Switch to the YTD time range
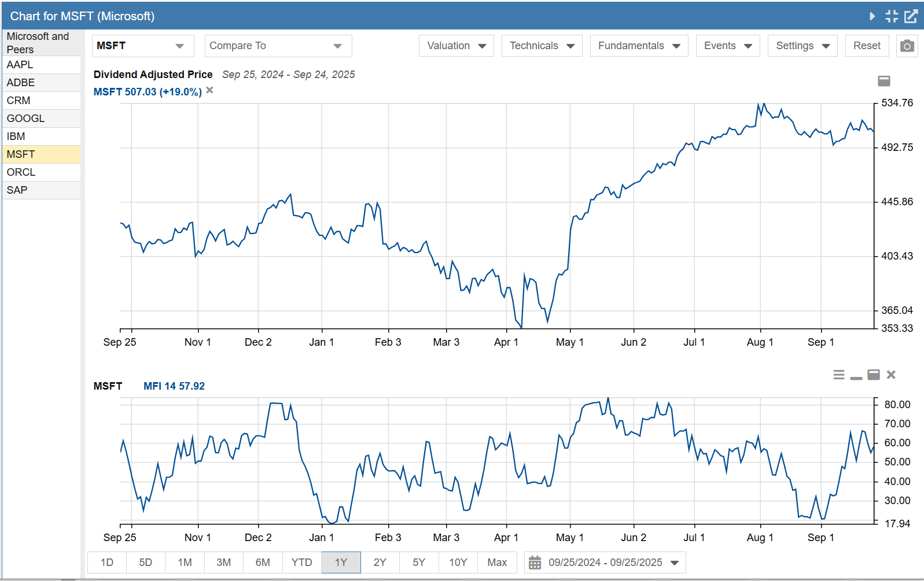The image size is (924, 581). click(301, 563)
